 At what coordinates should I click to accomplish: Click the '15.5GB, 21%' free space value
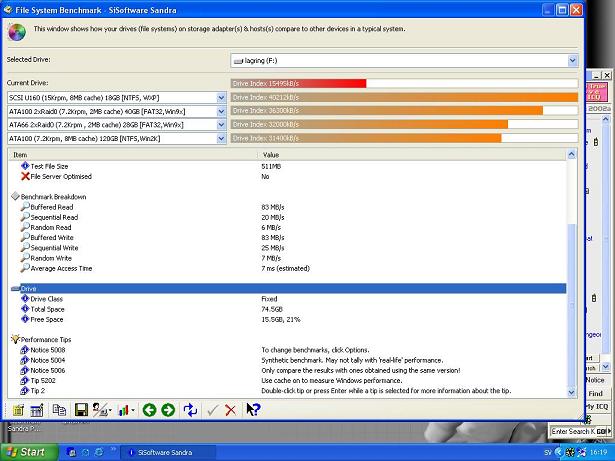pyautogui.click(x=280, y=319)
